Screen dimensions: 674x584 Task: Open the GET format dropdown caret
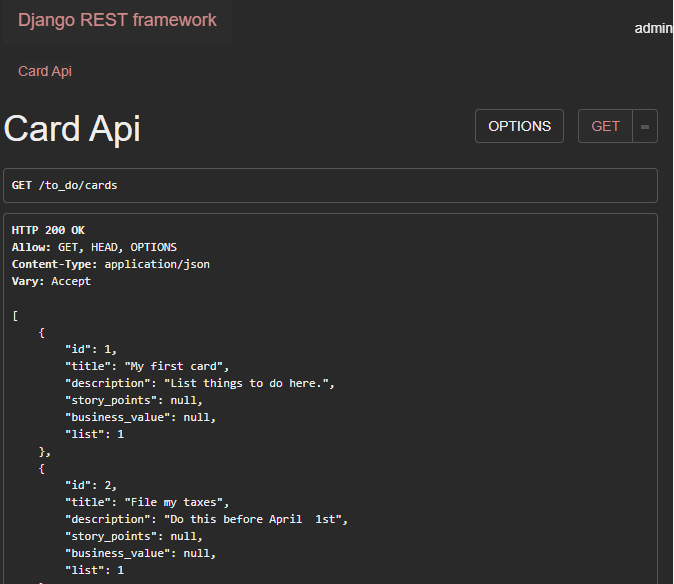[x=645, y=126]
